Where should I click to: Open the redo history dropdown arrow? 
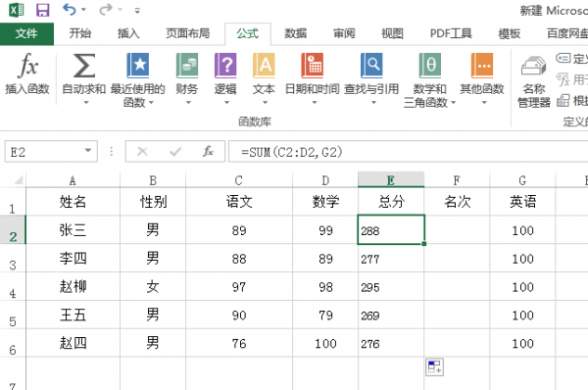[x=120, y=10]
